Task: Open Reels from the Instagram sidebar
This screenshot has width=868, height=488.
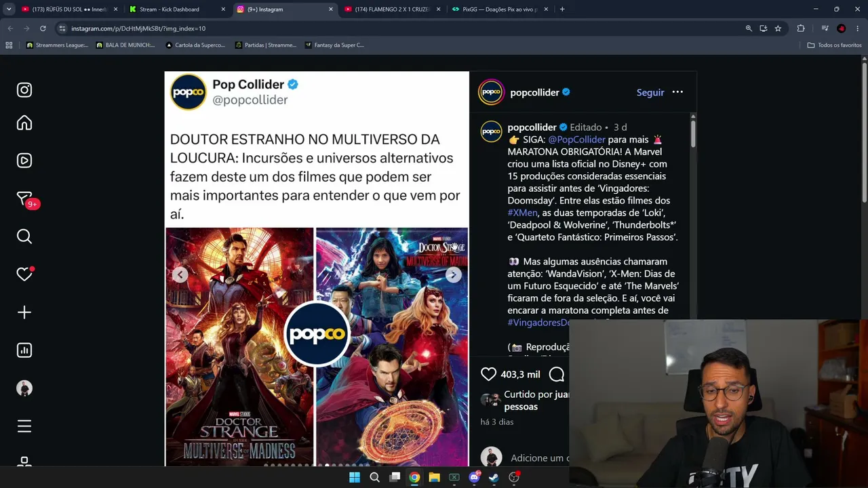Action: point(24,161)
